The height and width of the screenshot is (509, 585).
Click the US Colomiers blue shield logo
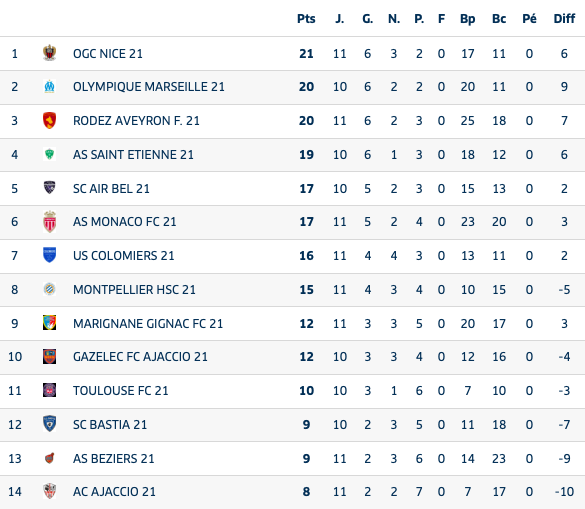49,255
